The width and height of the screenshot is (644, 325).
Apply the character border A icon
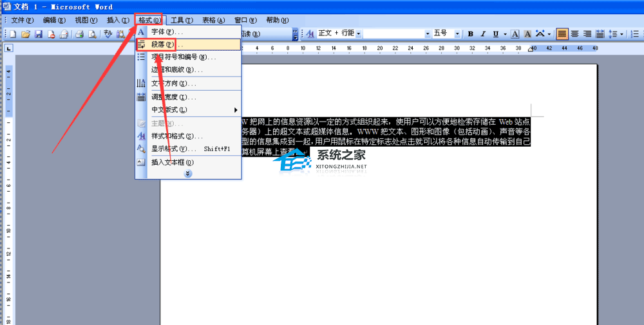pyautogui.click(x=515, y=33)
